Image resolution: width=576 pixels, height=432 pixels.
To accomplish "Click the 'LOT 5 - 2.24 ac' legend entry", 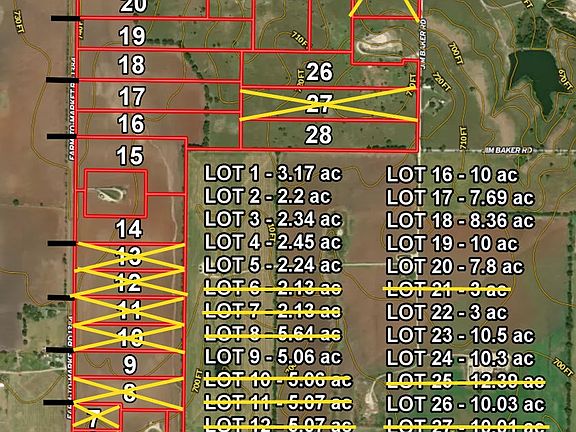I will coord(273,265).
